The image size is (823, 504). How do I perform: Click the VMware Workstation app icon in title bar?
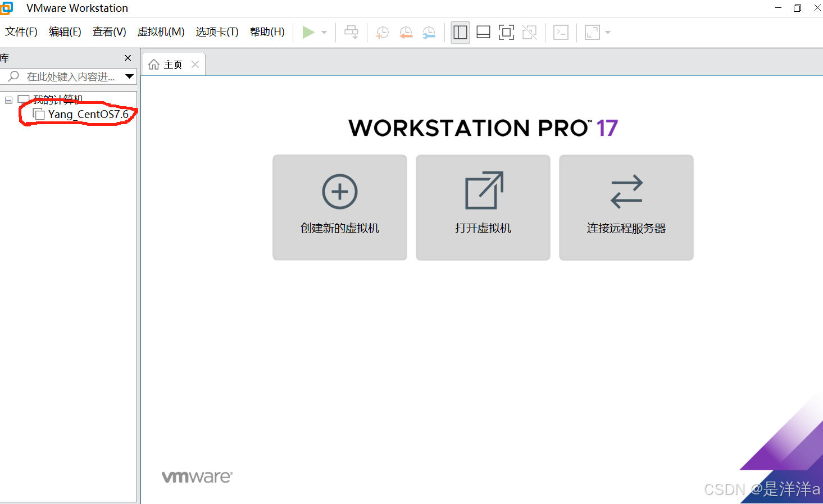click(x=6, y=8)
